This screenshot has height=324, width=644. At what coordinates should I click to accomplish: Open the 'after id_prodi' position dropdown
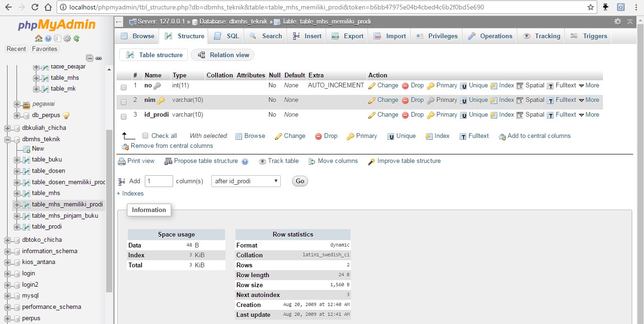click(x=245, y=181)
